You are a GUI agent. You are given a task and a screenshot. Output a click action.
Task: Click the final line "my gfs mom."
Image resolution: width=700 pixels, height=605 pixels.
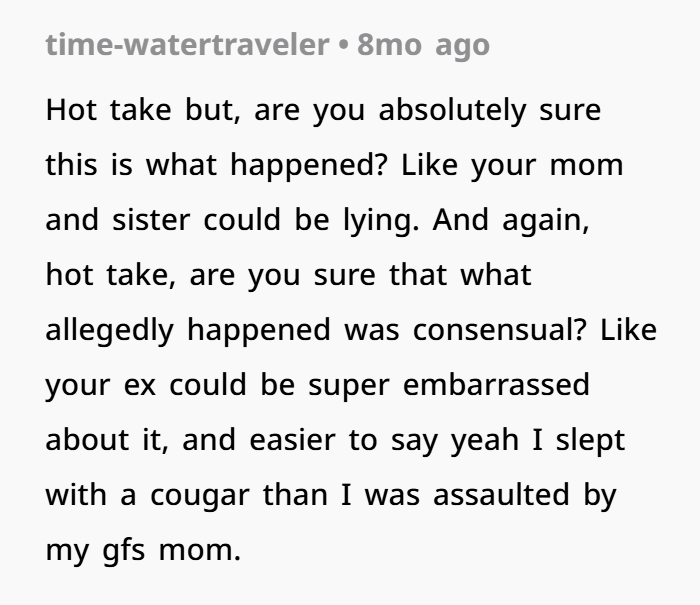143,550
